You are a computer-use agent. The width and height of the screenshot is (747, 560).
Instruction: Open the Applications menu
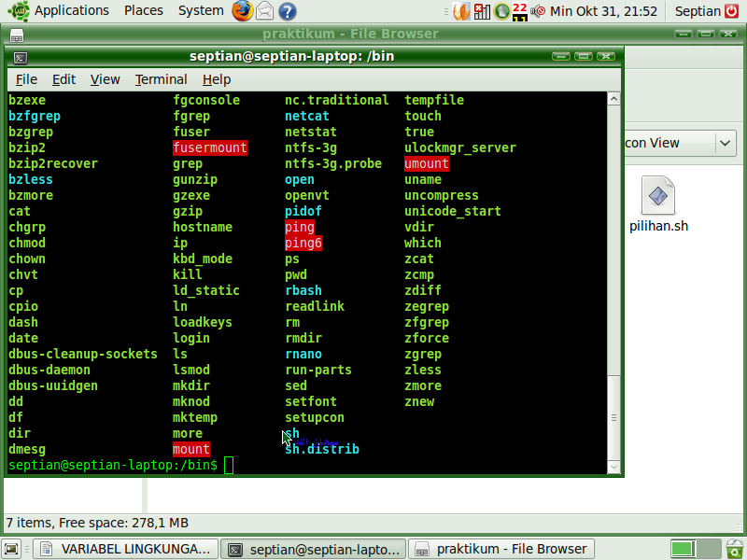pos(72,10)
